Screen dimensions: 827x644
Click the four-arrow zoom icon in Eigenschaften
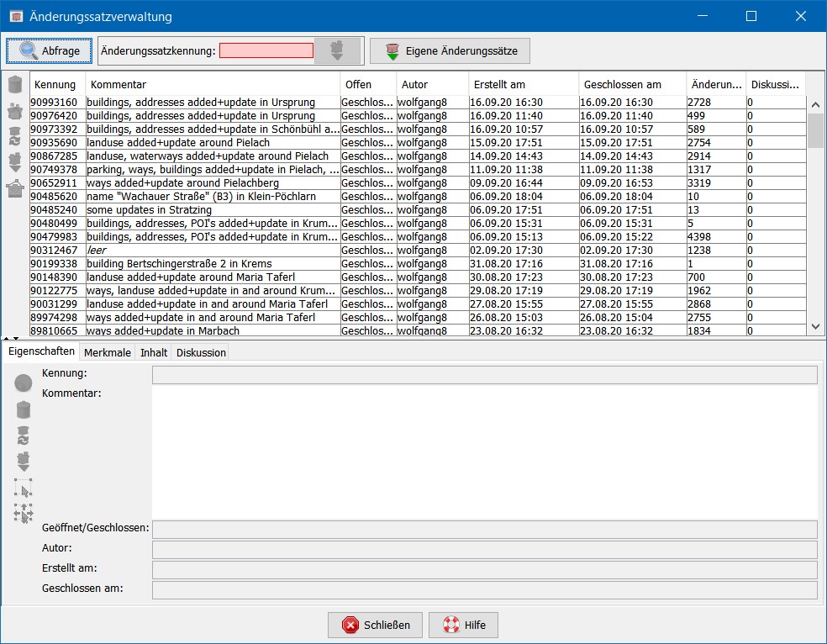pyautogui.click(x=24, y=513)
